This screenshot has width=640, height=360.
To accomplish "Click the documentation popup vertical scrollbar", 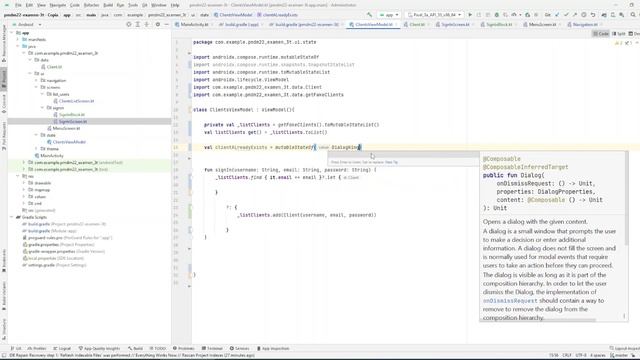I will tap(627, 198).
